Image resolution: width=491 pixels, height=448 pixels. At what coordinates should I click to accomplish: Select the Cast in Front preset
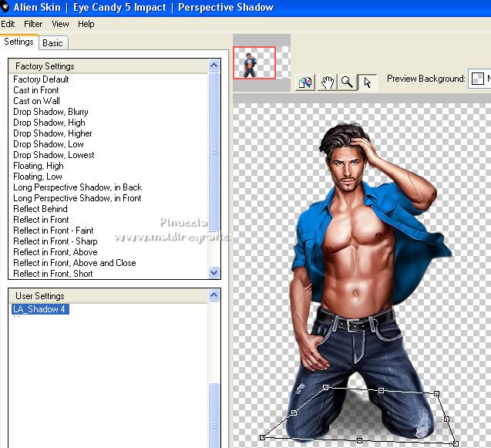36,90
